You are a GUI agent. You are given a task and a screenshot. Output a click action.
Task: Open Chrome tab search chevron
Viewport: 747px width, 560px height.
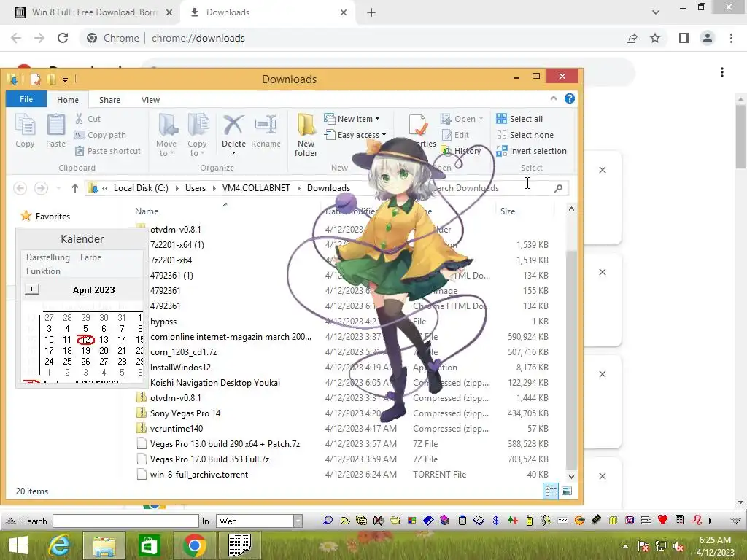tap(656, 12)
